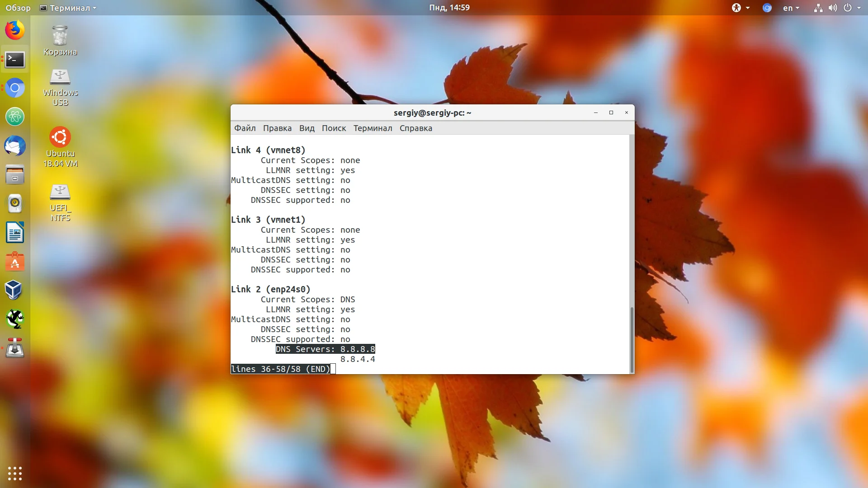Click the Terminal icon in the dock
The width and height of the screenshot is (868, 488).
[x=15, y=59]
